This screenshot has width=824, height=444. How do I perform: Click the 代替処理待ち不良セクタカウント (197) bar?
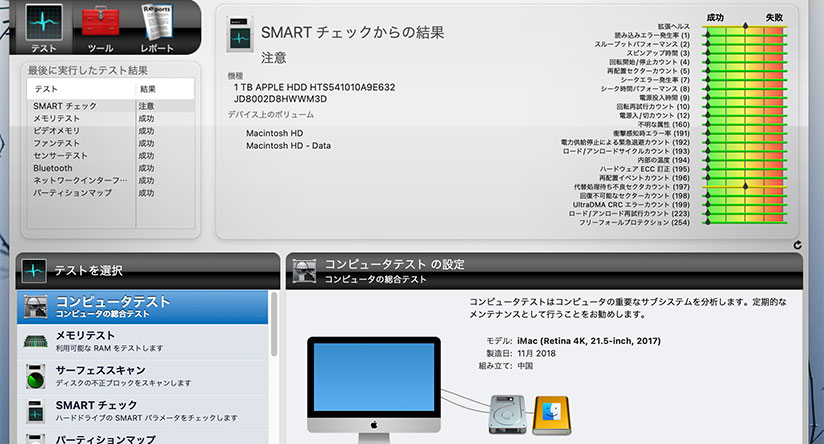click(x=745, y=187)
